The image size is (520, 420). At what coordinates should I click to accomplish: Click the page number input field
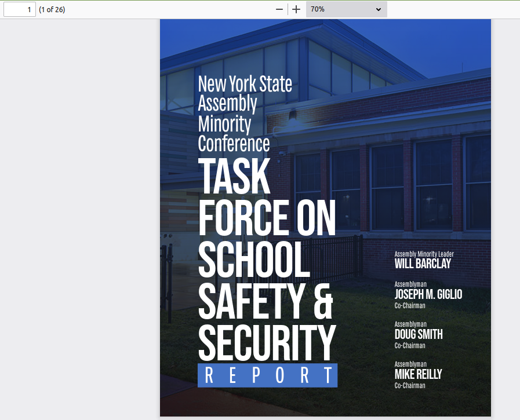[20, 10]
